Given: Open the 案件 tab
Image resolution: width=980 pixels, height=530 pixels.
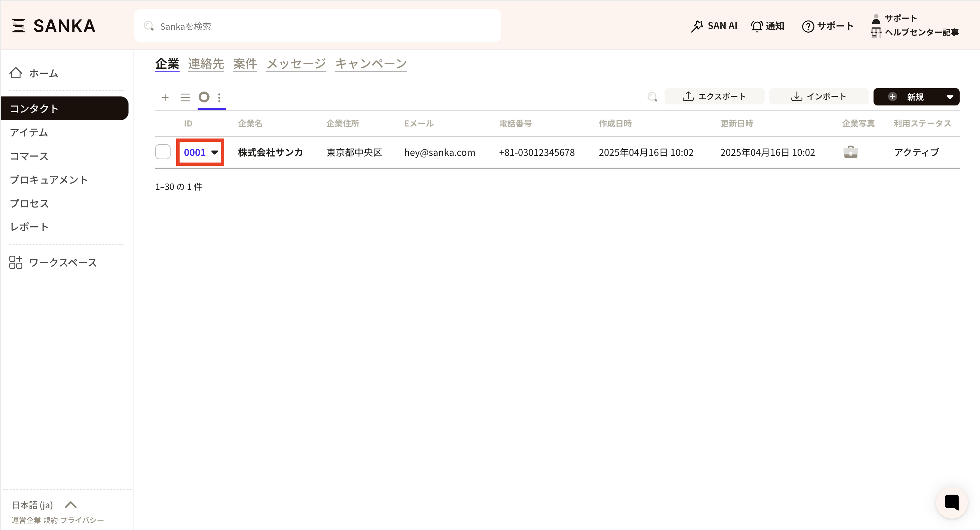Looking at the screenshot, I should 245,63.
